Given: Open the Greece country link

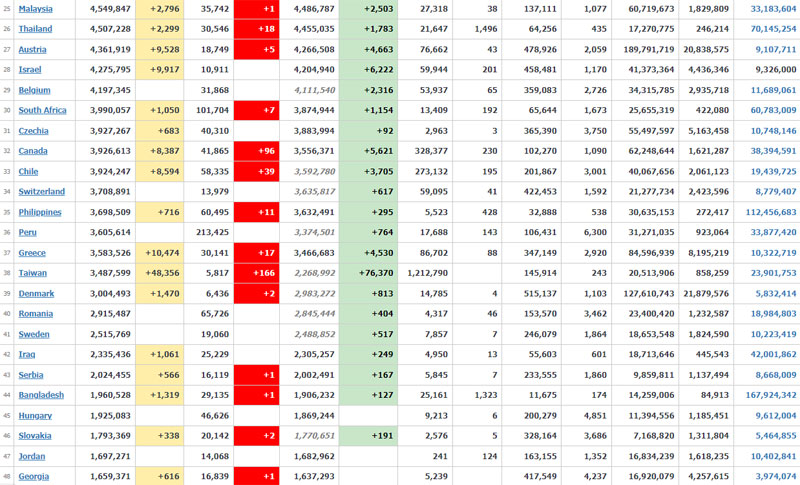Looking at the screenshot, I should pyautogui.click(x=32, y=253).
